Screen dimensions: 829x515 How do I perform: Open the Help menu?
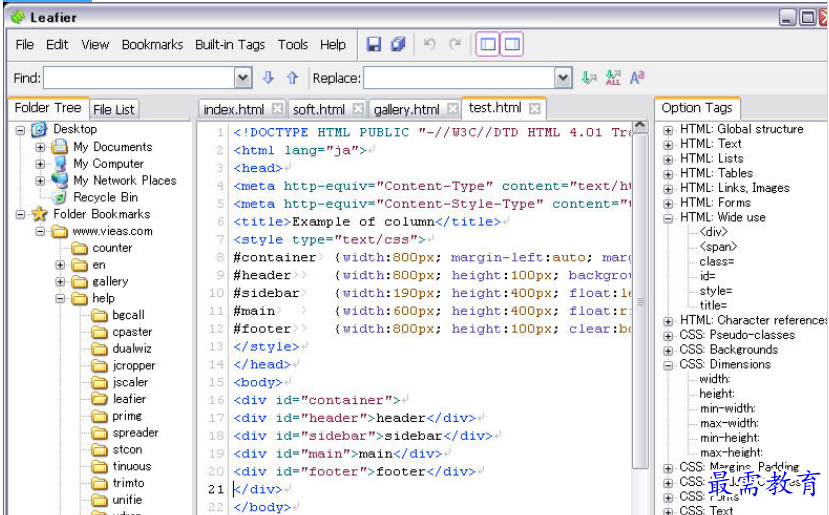[x=333, y=44]
